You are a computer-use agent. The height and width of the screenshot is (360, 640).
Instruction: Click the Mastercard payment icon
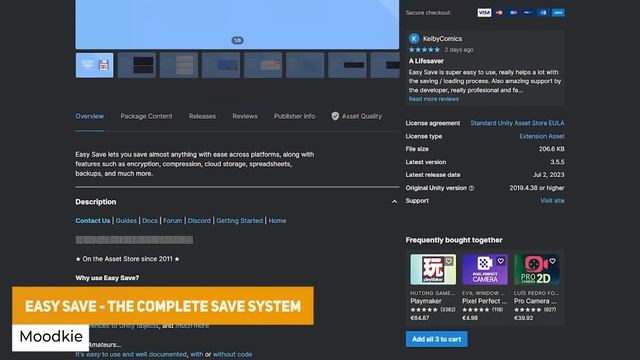pos(499,13)
